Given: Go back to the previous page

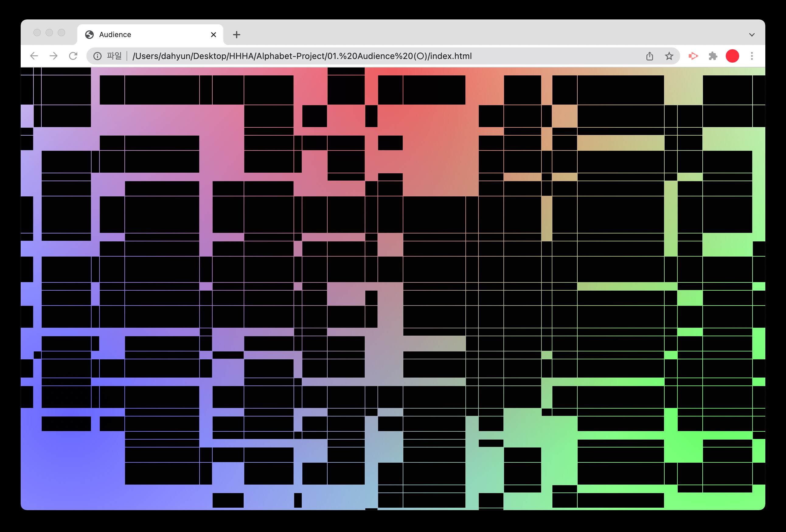Looking at the screenshot, I should [34, 56].
